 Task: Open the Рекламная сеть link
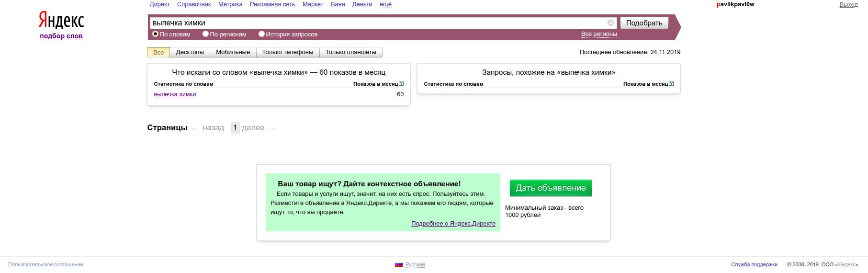[x=272, y=4]
